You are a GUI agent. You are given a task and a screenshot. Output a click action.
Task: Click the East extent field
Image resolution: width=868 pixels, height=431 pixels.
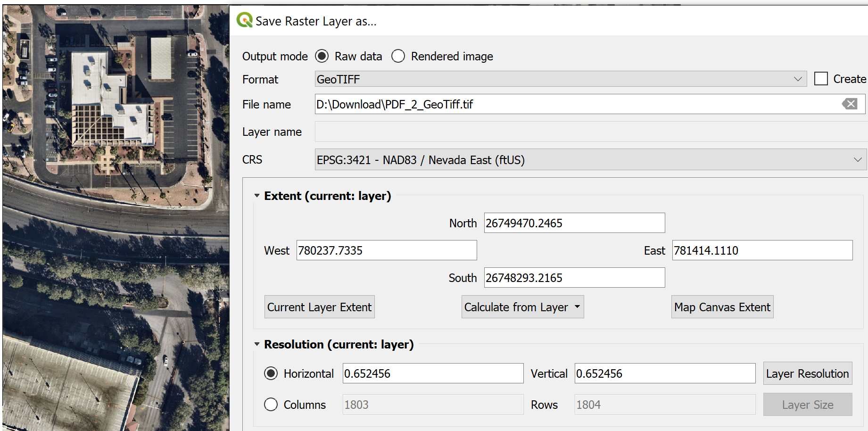762,250
